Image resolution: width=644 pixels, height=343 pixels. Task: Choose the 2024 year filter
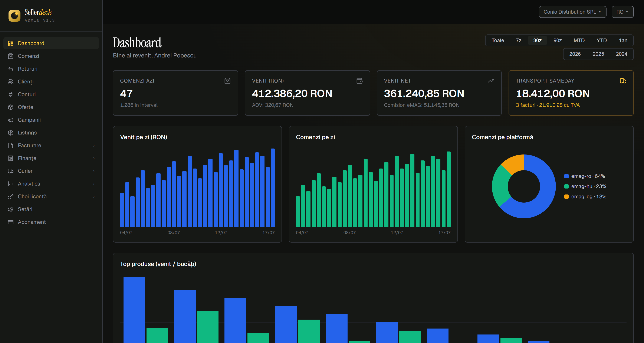pyautogui.click(x=621, y=54)
